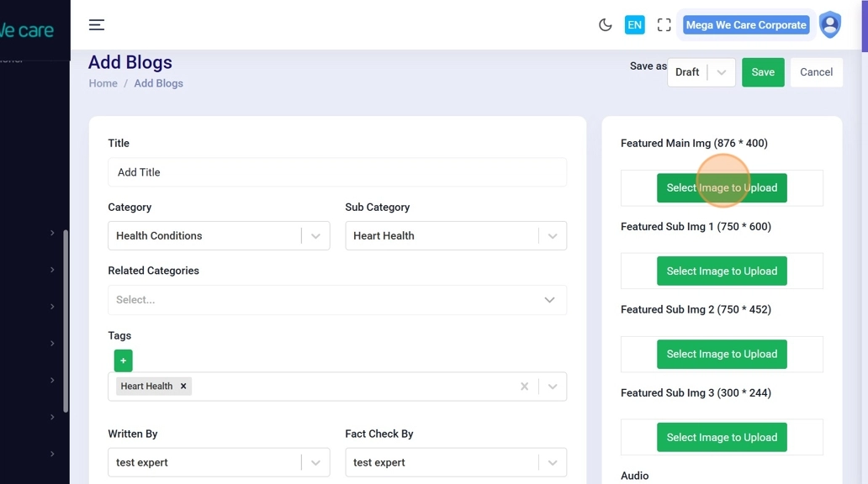Remove the Heart Health tag
868x484 pixels.
pyautogui.click(x=183, y=387)
